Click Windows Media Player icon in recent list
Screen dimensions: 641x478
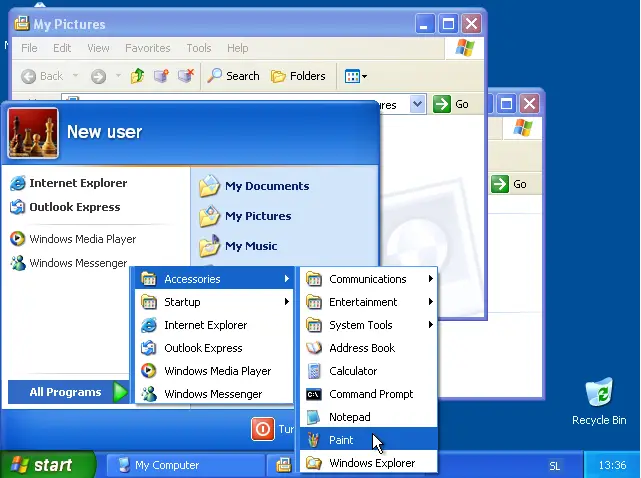coord(18,239)
